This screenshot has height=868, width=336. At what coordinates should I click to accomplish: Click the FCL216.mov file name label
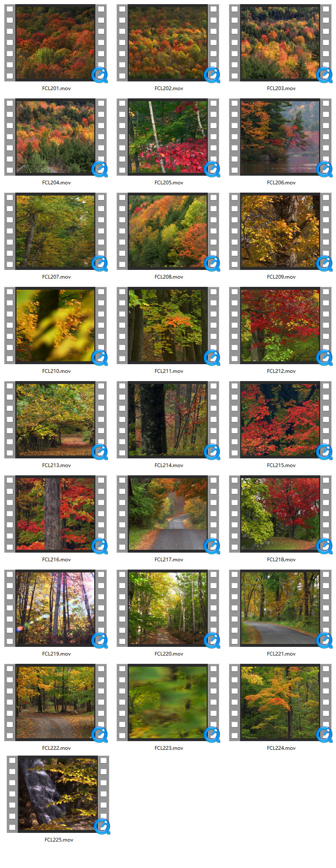click(x=57, y=560)
